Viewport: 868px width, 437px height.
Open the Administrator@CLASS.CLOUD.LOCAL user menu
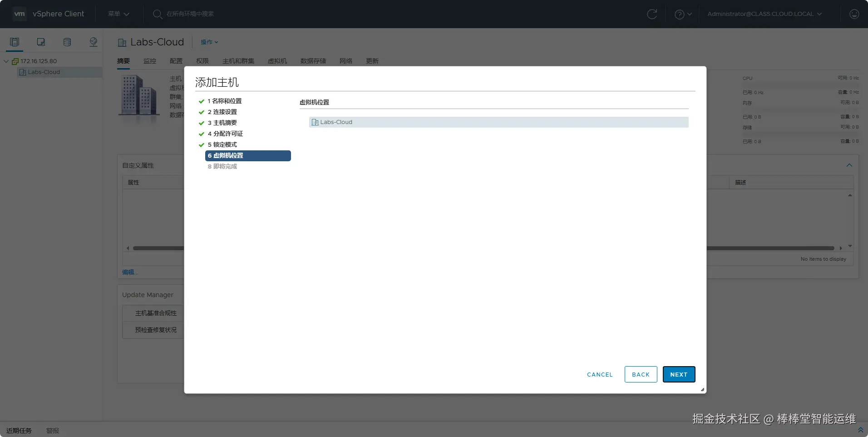pyautogui.click(x=764, y=14)
